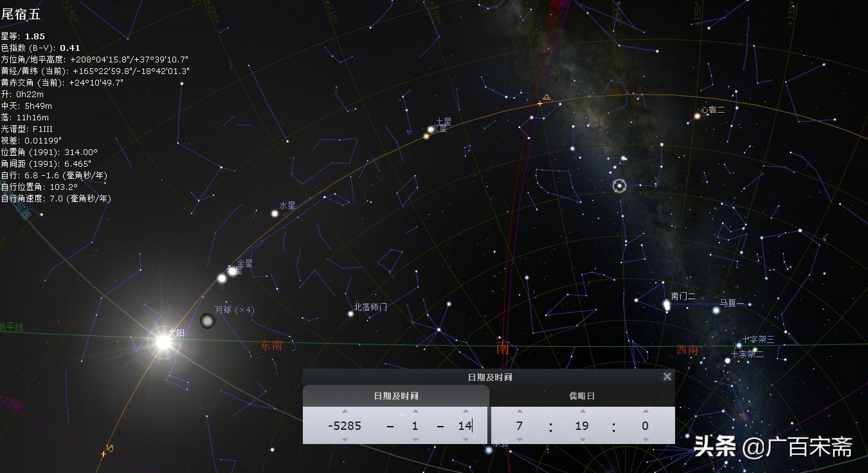Click the 自行位置角: 103.2° line
Viewport: 868px width, 473px height.
click(x=39, y=187)
